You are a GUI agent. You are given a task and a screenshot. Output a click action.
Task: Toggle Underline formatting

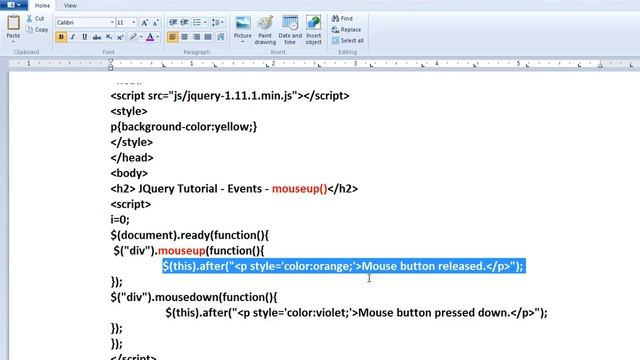[x=84, y=37]
